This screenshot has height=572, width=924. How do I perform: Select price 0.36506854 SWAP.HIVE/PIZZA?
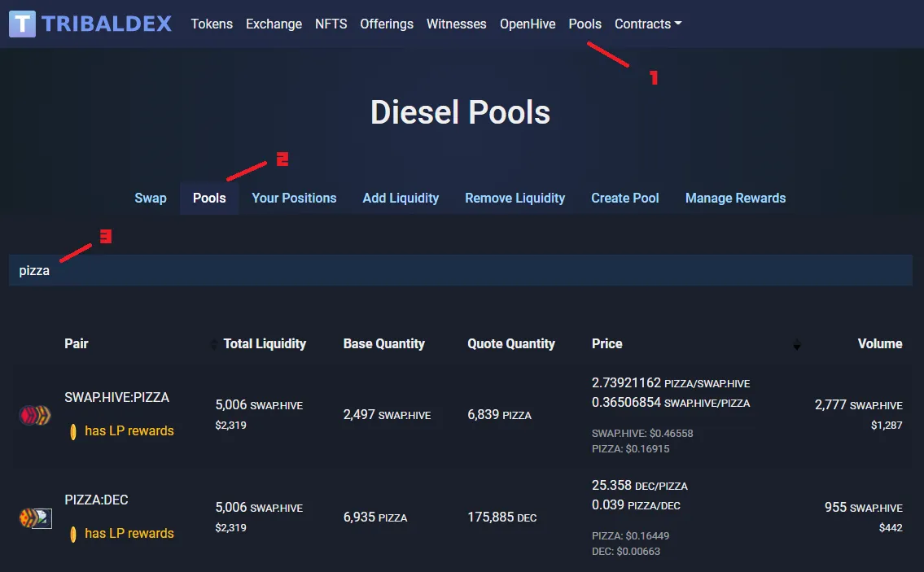[x=671, y=402]
